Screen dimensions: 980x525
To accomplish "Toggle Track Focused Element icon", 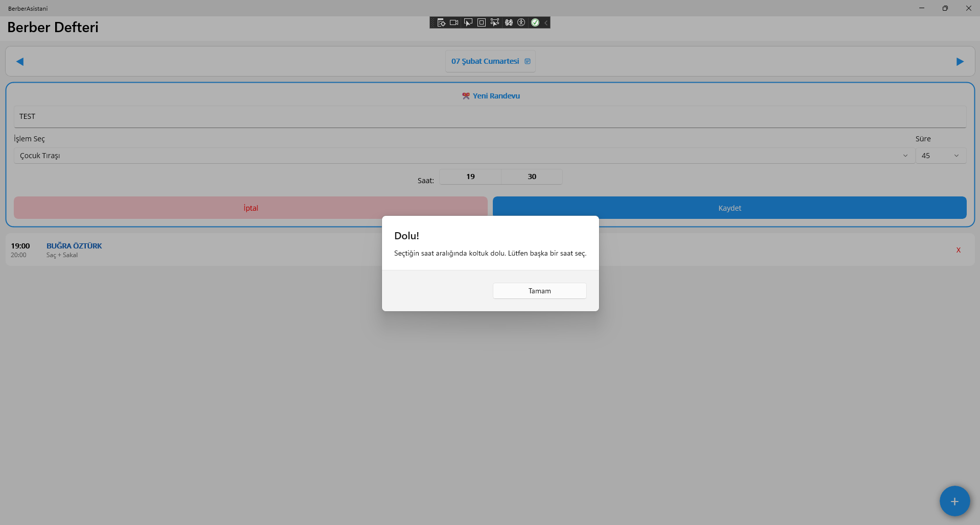I will [494, 22].
